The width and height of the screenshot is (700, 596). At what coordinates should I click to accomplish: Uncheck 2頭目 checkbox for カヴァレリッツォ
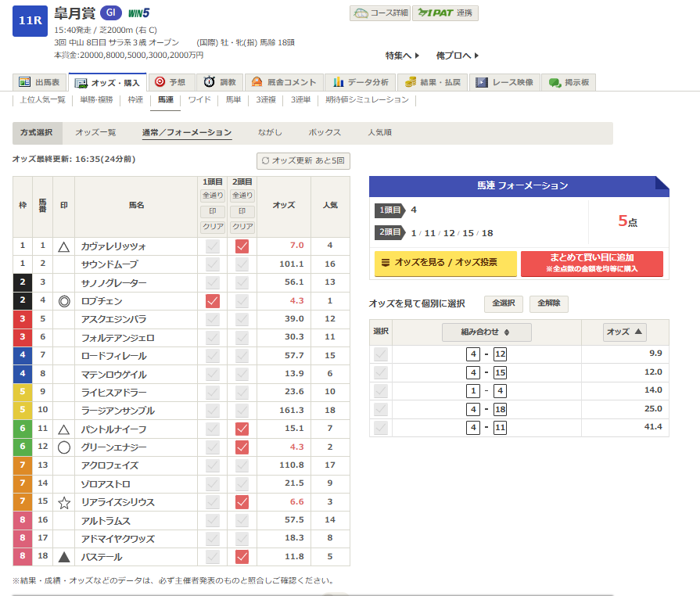pos(242,246)
